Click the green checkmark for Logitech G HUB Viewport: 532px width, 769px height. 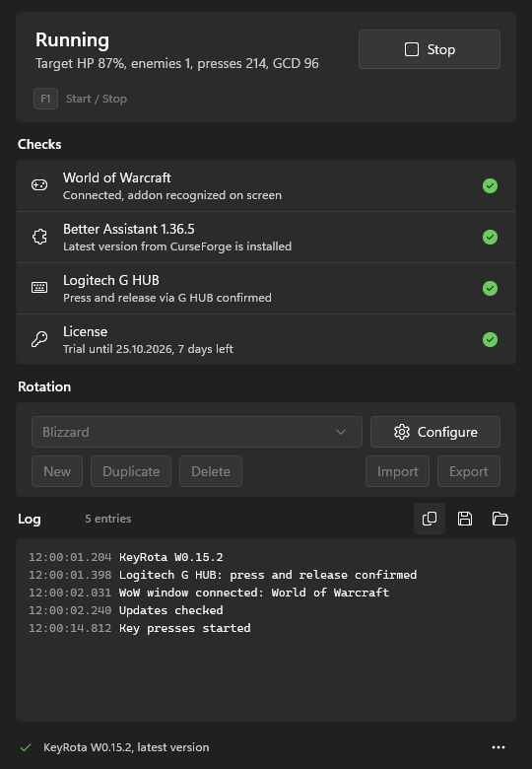(x=490, y=288)
